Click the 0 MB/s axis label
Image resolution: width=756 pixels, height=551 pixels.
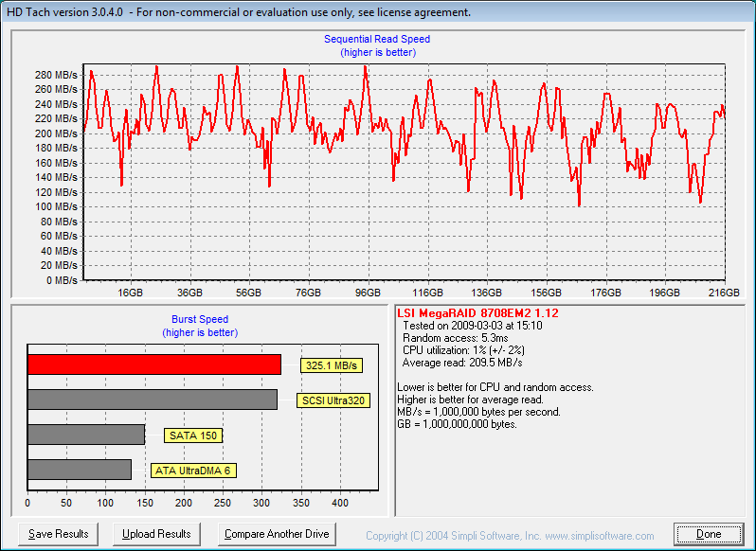(62, 280)
